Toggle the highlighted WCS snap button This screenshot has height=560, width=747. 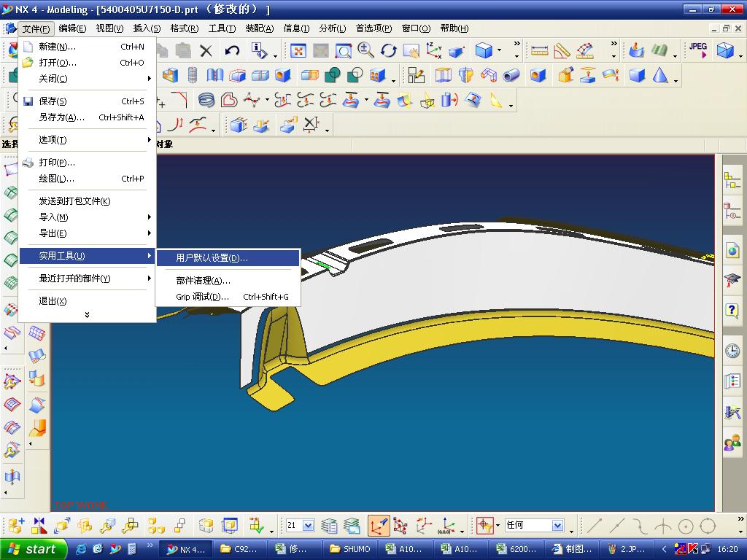[379, 526]
